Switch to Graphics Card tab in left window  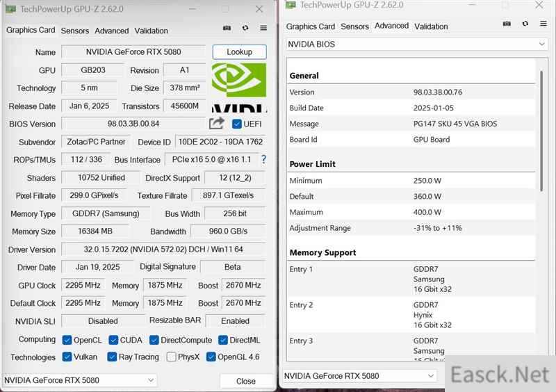31,30
